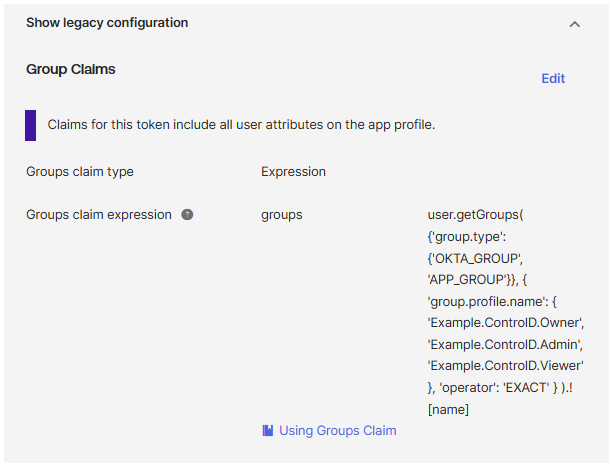Image resolution: width=610 pixels, height=467 pixels.
Task: Click the 'user.getGroups(' expression line
Action: 476,215
